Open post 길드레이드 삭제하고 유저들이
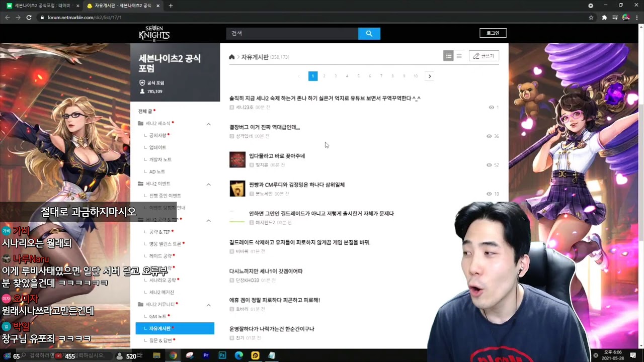 click(x=300, y=242)
